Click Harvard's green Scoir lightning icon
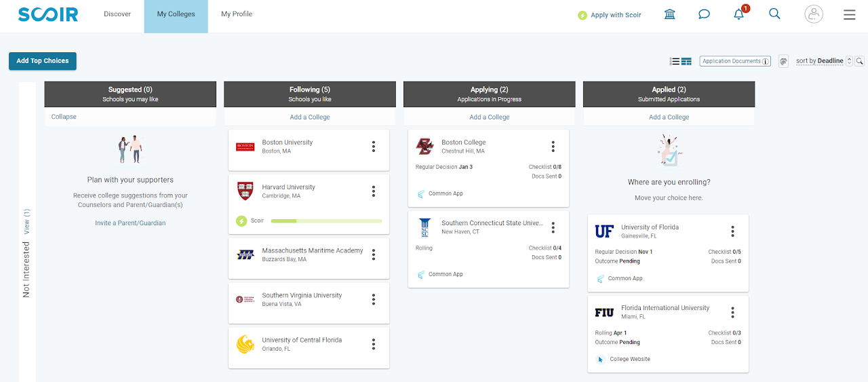This screenshot has width=868, height=382. [x=241, y=221]
